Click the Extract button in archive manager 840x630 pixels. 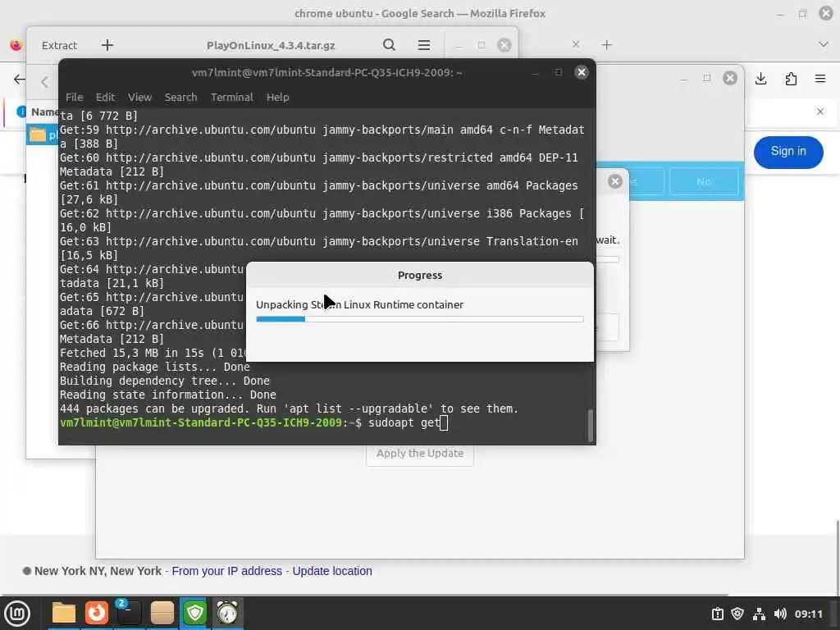click(59, 46)
